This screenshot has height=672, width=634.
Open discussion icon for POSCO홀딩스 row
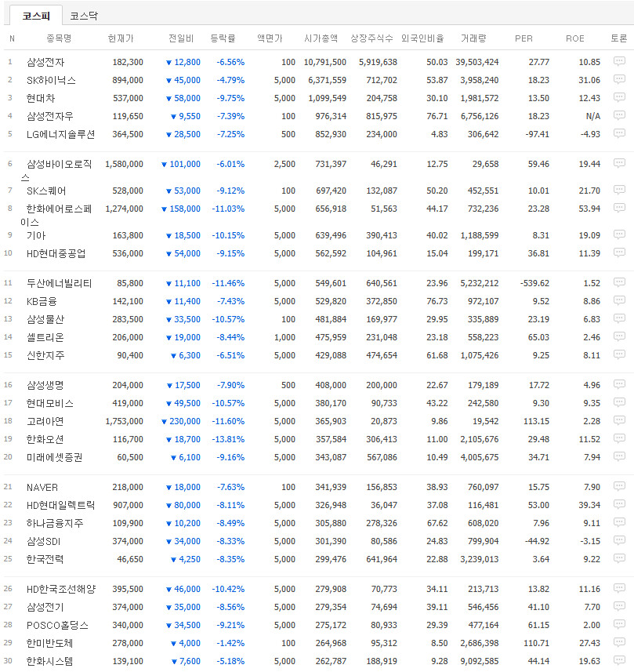[619, 624]
